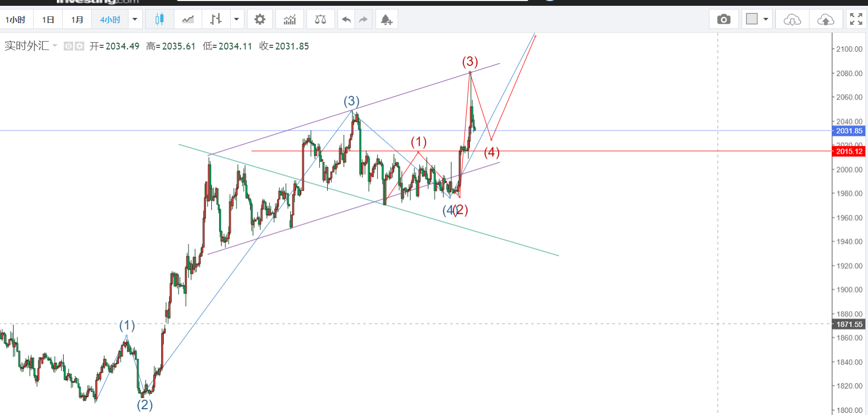Expand the time interval dropdown arrow
The height and width of the screenshot is (415, 868).
[135, 19]
